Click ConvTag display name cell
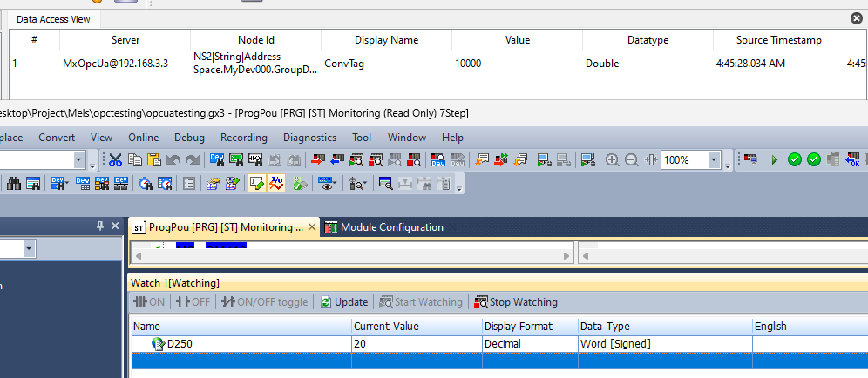868x378 pixels. click(x=386, y=64)
